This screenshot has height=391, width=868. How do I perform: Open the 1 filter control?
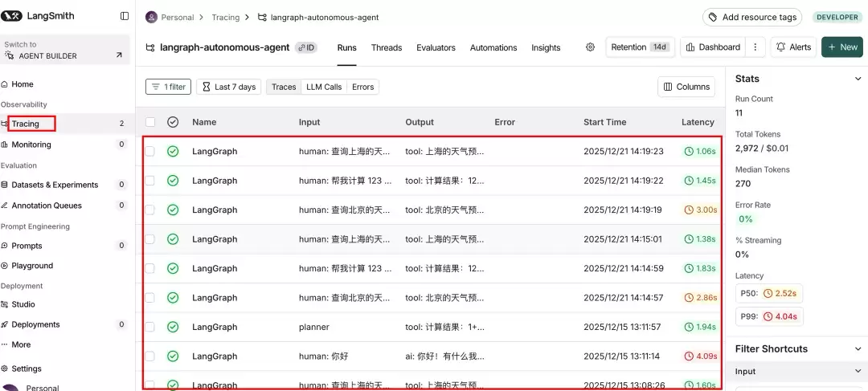(168, 87)
